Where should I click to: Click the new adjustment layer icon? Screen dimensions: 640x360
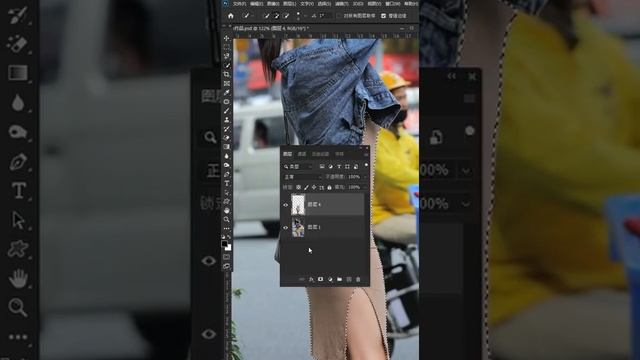click(x=330, y=280)
